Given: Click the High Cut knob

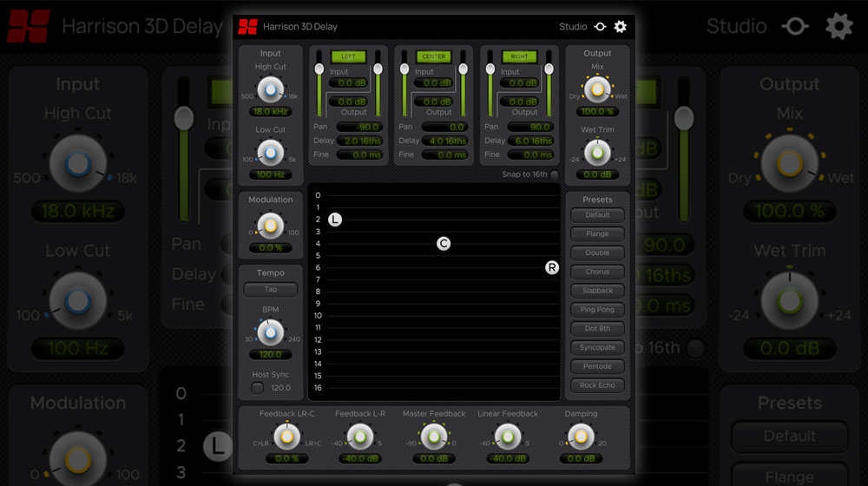Looking at the screenshot, I should pyautogui.click(x=271, y=89).
